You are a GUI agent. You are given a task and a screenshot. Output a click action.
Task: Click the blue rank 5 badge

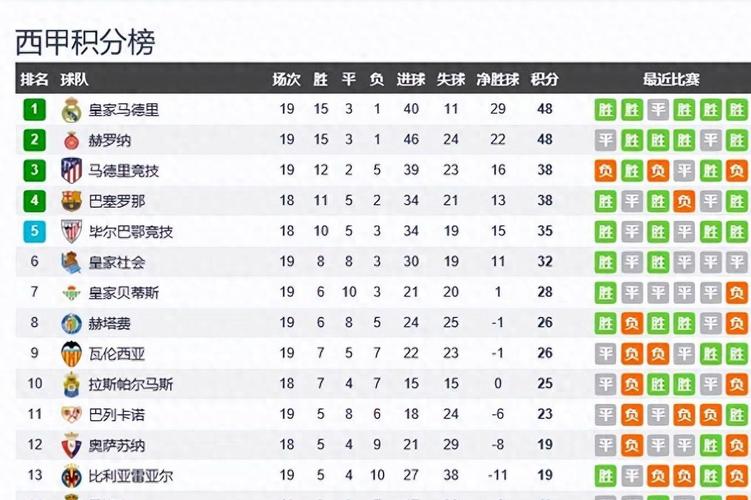coord(34,231)
